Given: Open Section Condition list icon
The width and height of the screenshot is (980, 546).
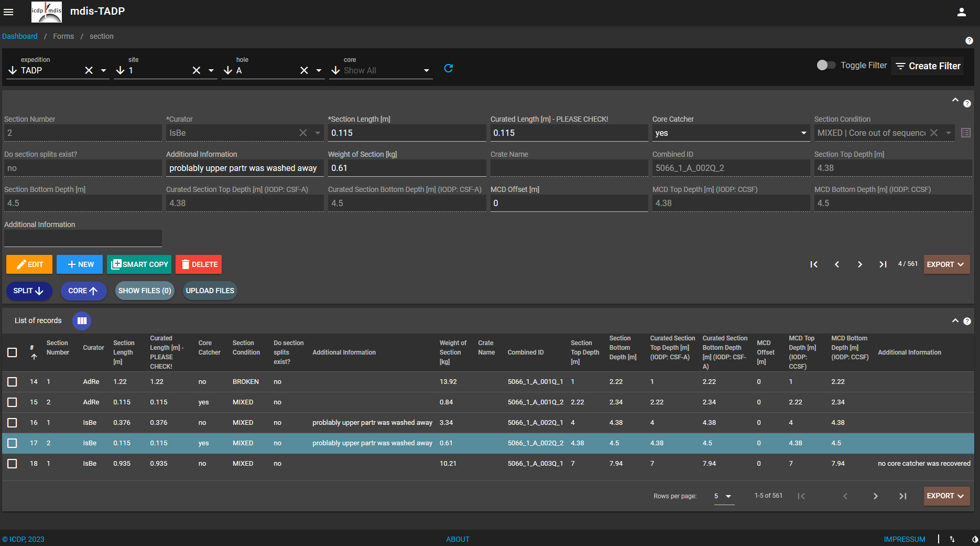Looking at the screenshot, I should [966, 133].
